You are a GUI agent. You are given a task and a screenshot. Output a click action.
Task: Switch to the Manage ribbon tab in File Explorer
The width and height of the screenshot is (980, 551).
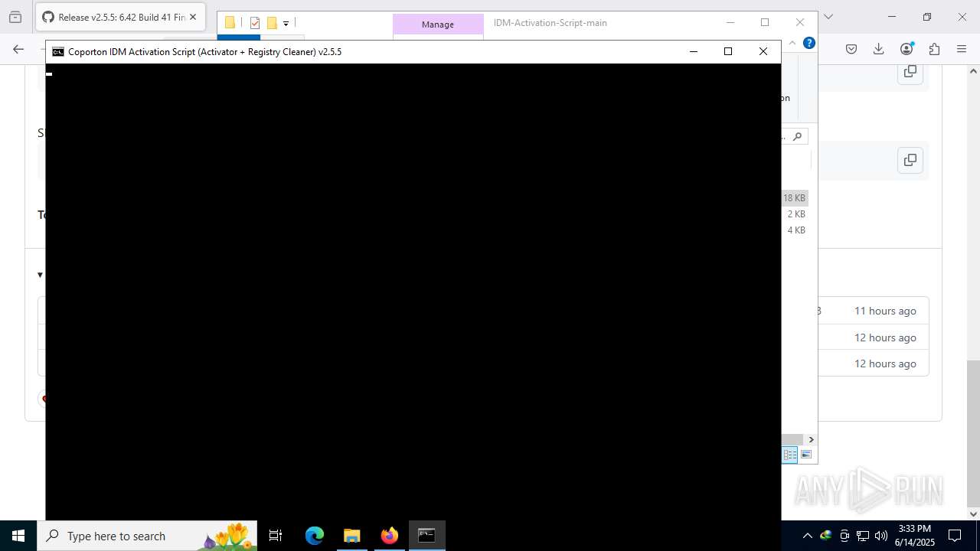point(438,24)
